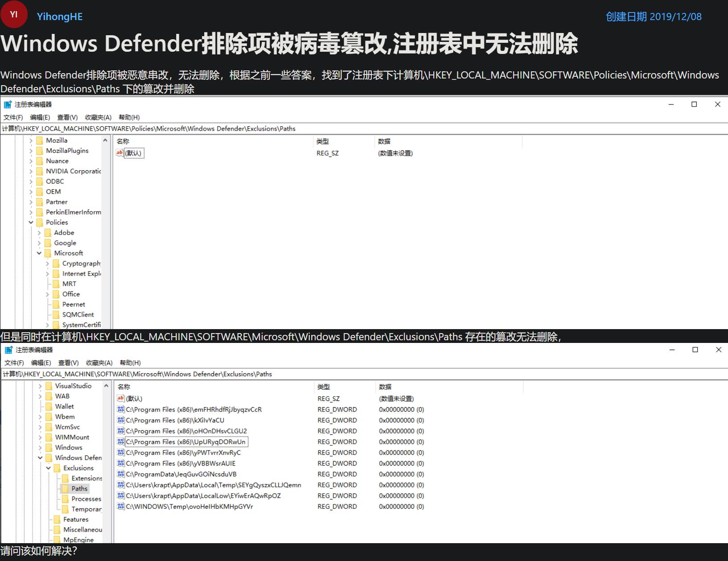The image size is (728, 561).
Task: Click the DWORD icon for kXiIvYaCU entry
Action: click(120, 420)
